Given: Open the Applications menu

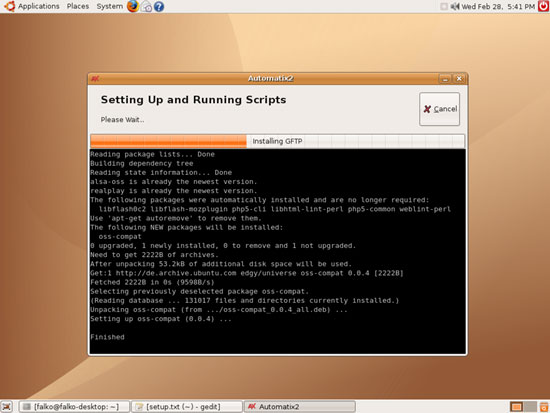Looking at the screenshot, I should click(39, 6).
